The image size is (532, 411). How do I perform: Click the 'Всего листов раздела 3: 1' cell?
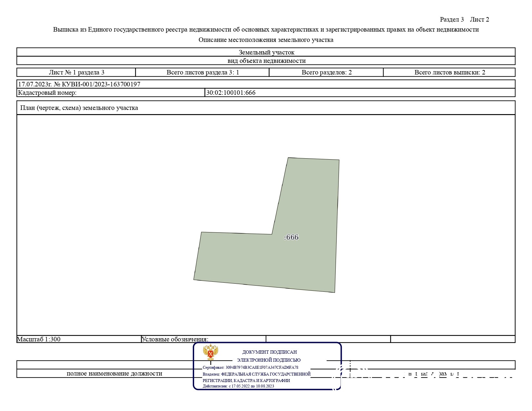tap(202, 72)
